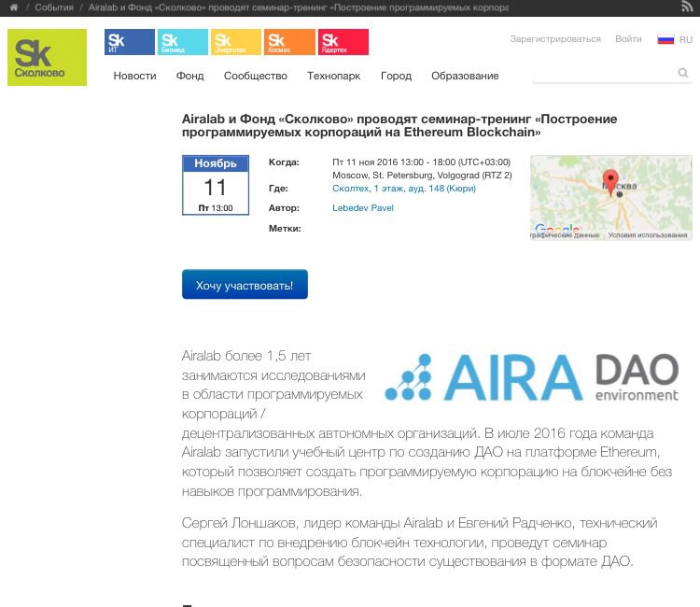Click the event title breadcrumb
The height and width of the screenshot is (607, 700).
pos(299,7)
